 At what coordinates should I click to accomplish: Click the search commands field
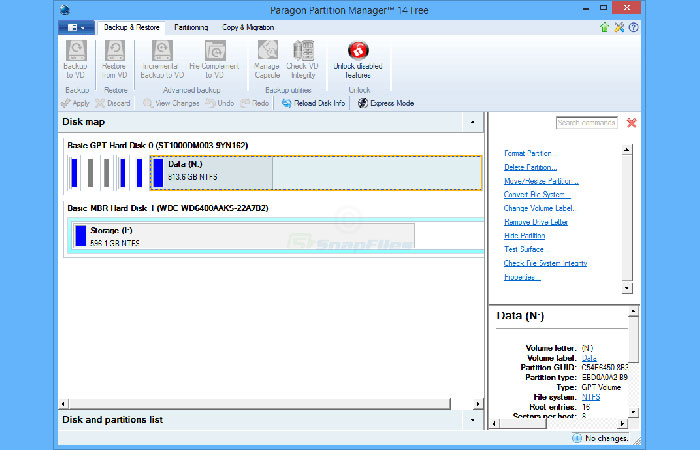pyautogui.click(x=587, y=123)
